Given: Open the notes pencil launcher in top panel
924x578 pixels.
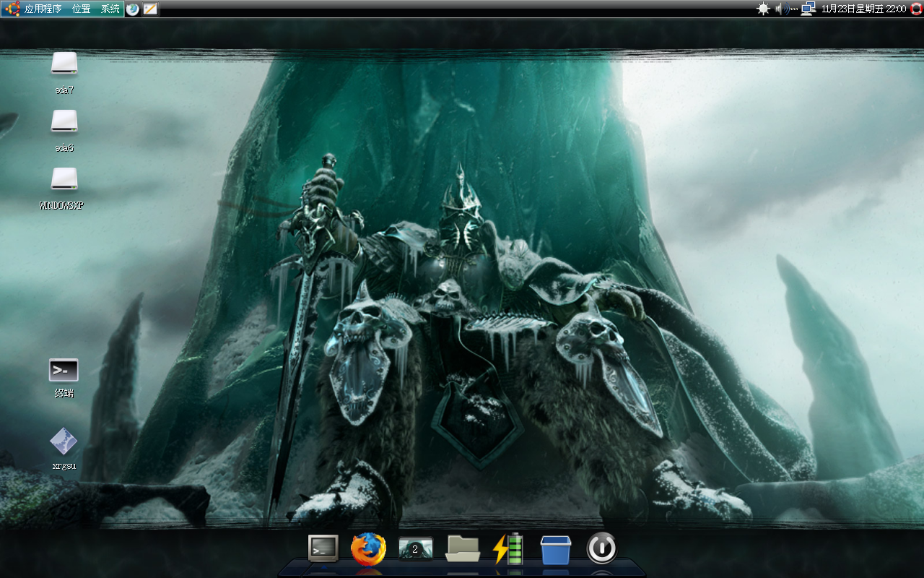Looking at the screenshot, I should tap(150, 9).
